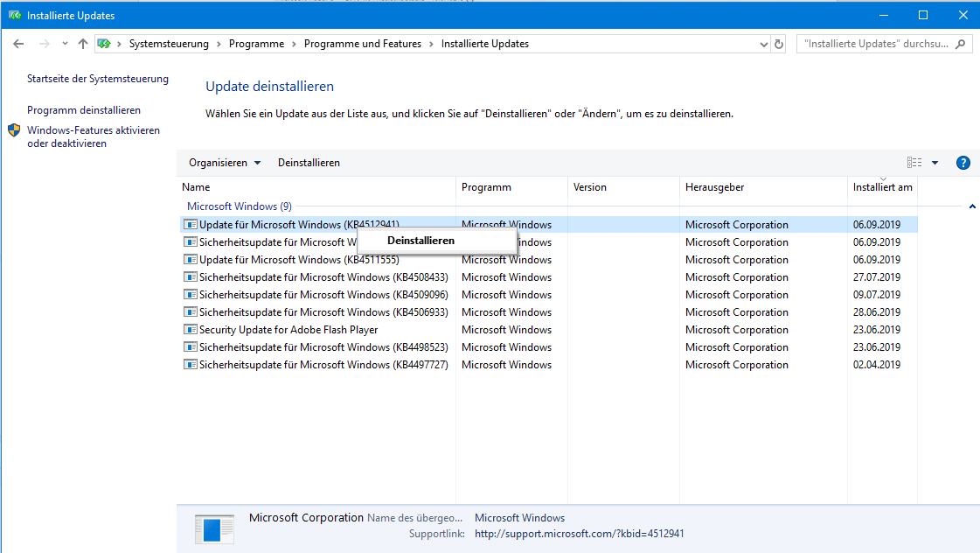Open Programm deinstallieren link
This screenshot has width=980, height=553.
pos(84,110)
